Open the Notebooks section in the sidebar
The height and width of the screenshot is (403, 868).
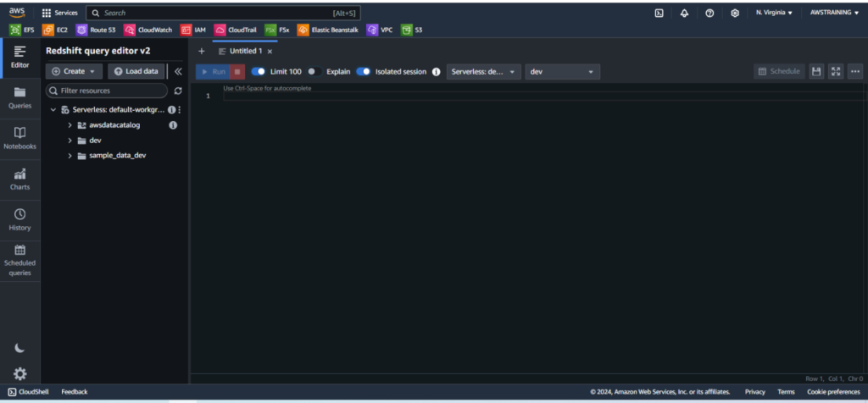pyautogui.click(x=20, y=138)
